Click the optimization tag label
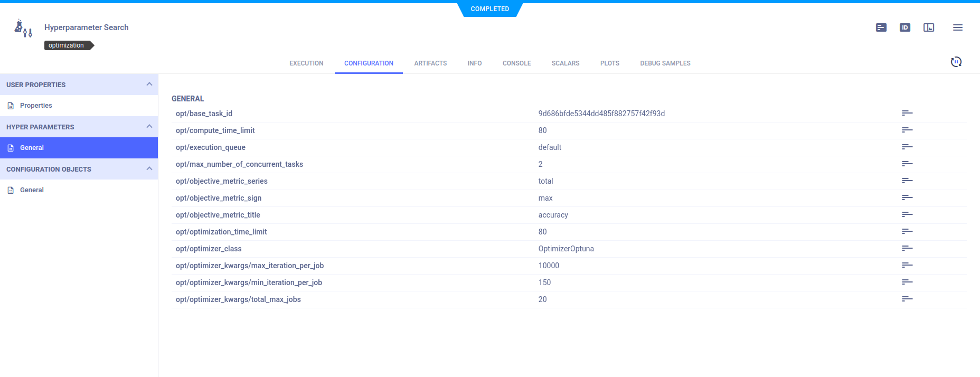The image size is (980, 377). click(x=67, y=45)
